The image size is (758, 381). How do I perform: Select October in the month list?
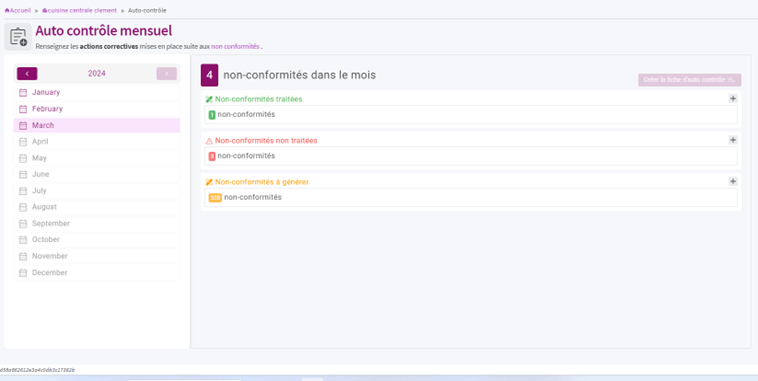point(97,239)
